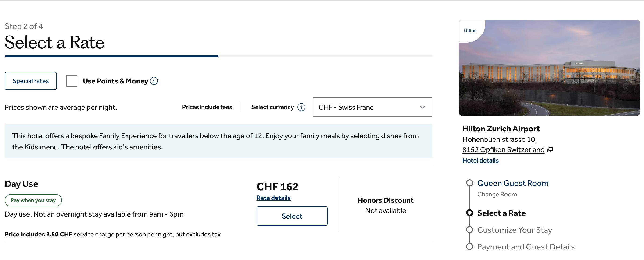Open Rate details for CHF 162

[x=273, y=198]
